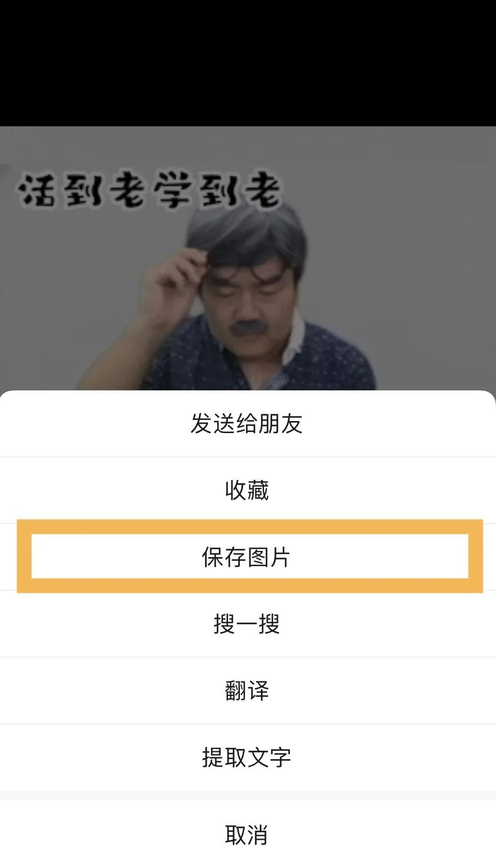The width and height of the screenshot is (496, 868).
Task: Tap 取消 to cancel the sheet
Action: [x=246, y=835]
